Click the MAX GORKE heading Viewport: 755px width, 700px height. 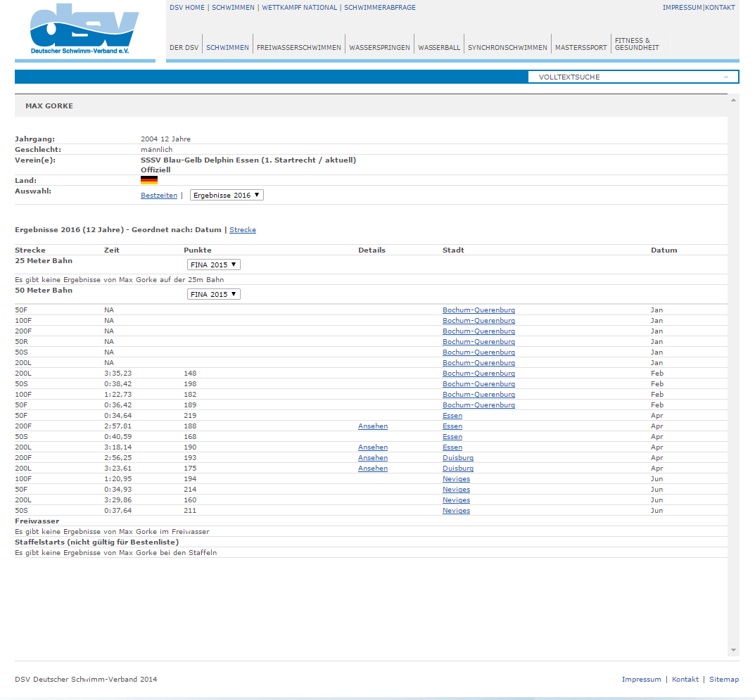click(49, 106)
